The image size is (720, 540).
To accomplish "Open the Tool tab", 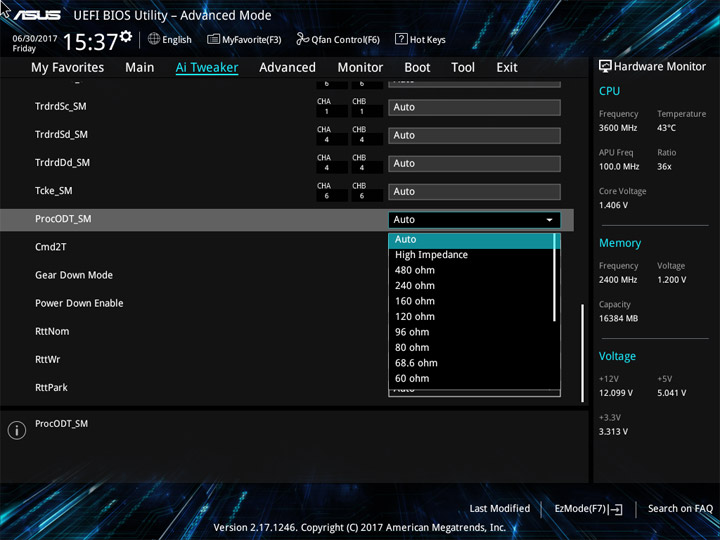I will click(463, 68).
